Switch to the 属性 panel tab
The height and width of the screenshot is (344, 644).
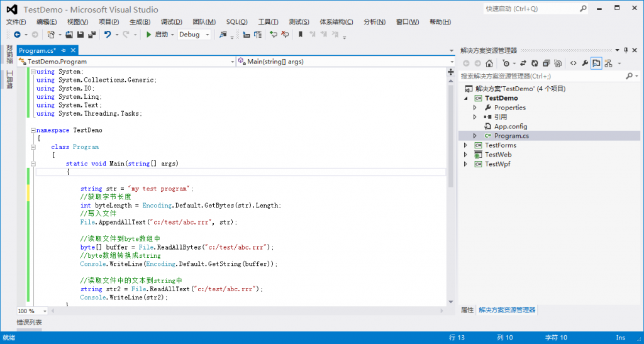pos(467,310)
